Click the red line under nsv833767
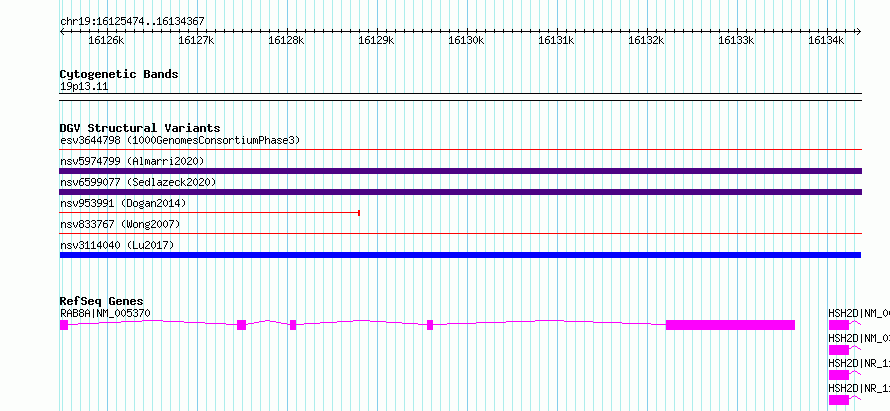 pyautogui.click(x=460, y=233)
